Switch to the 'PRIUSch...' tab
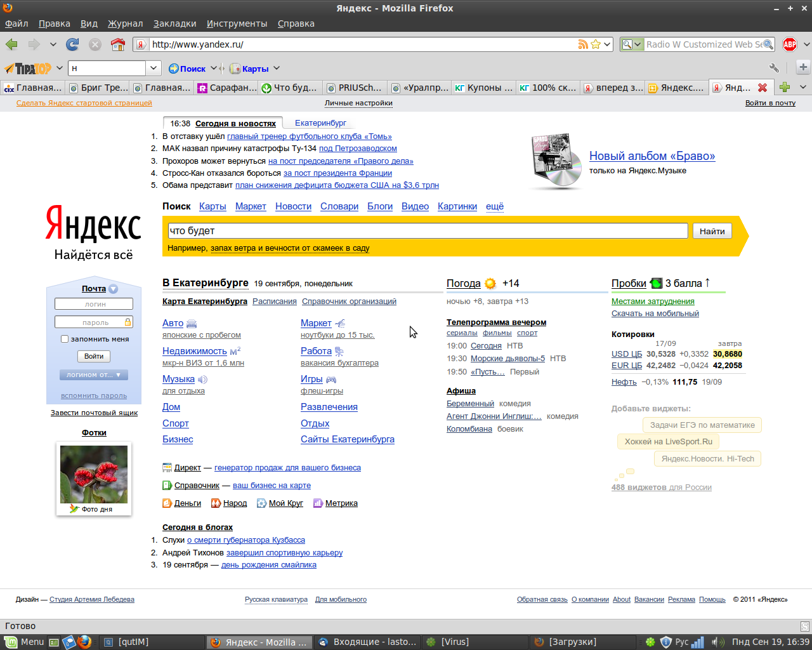The image size is (812, 650). pyautogui.click(x=355, y=88)
